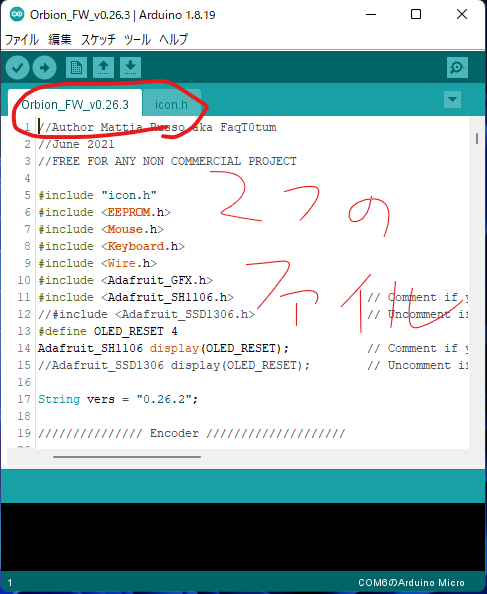Open the ファイル menu

coord(22,39)
